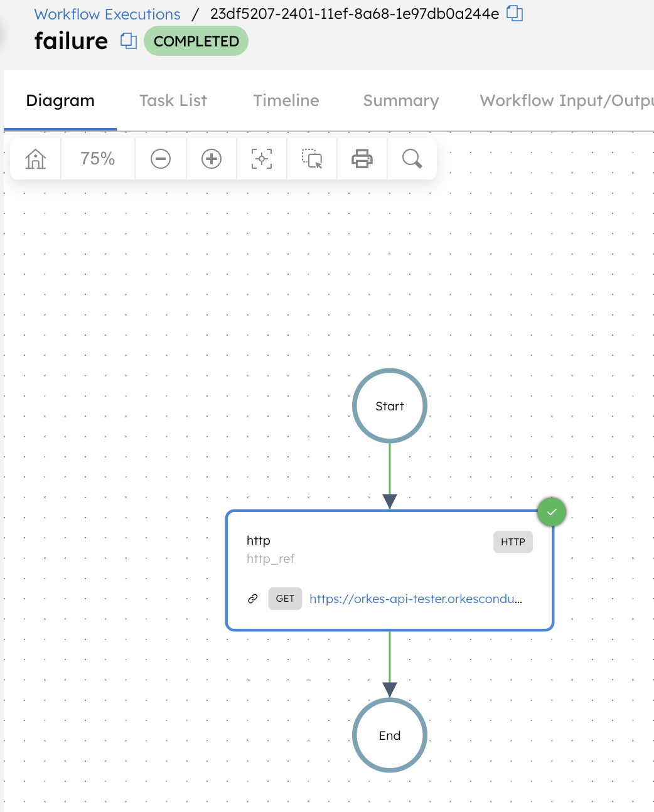
Task: Switch to the Task List tab
Action: (x=173, y=100)
